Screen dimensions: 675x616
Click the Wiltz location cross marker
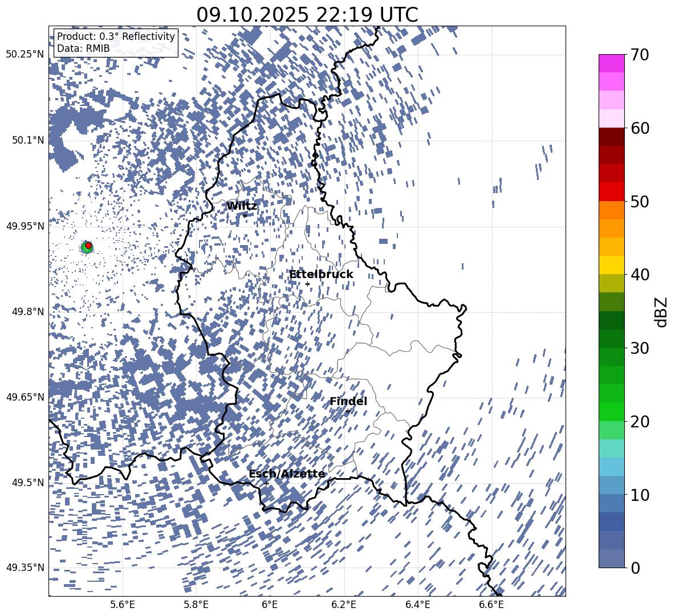pyautogui.click(x=245, y=215)
